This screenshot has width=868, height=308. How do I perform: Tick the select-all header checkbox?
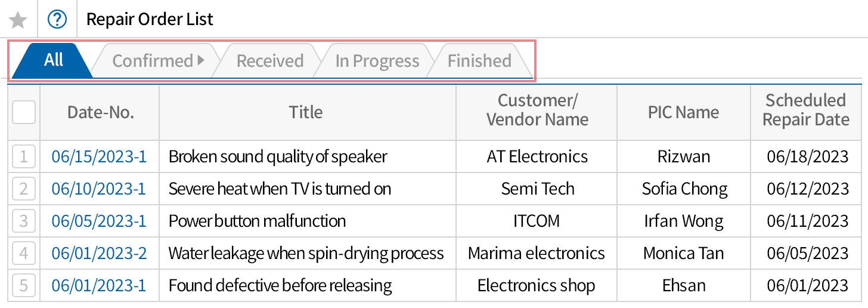(x=24, y=112)
